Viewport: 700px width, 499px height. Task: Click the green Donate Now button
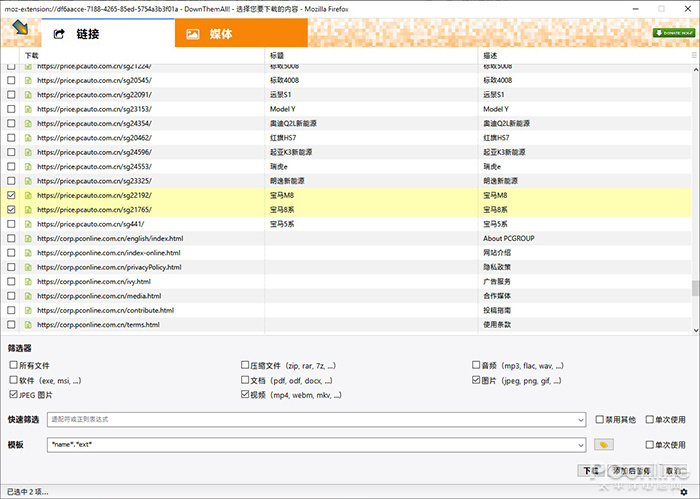pos(674,33)
